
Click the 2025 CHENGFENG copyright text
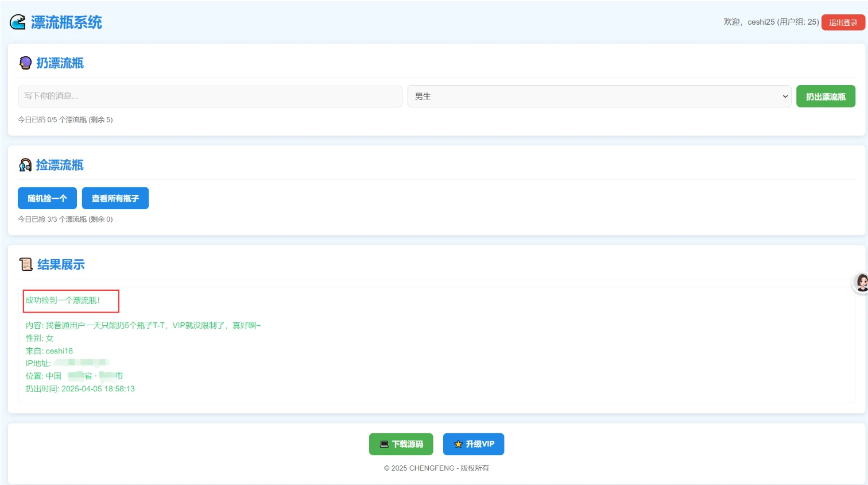coord(436,468)
